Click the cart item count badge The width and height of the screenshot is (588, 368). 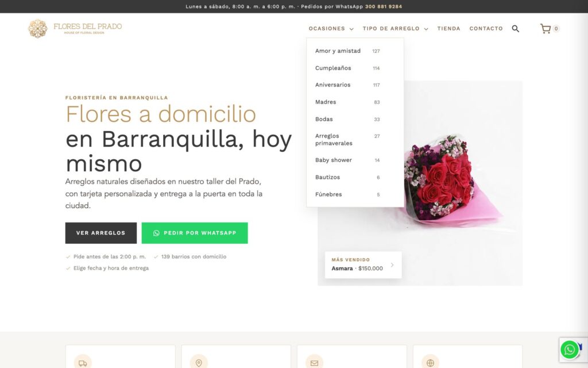(x=556, y=29)
